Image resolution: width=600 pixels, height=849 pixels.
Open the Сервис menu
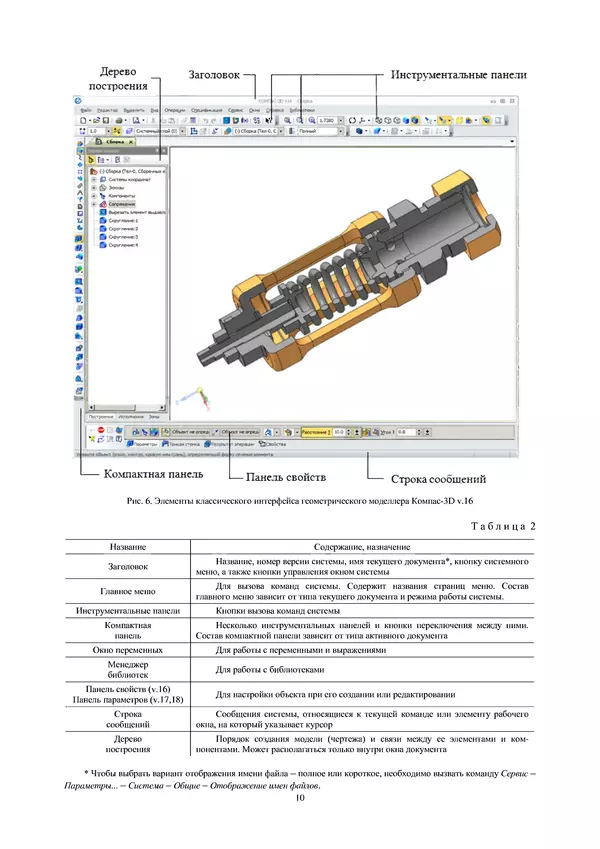click(233, 109)
